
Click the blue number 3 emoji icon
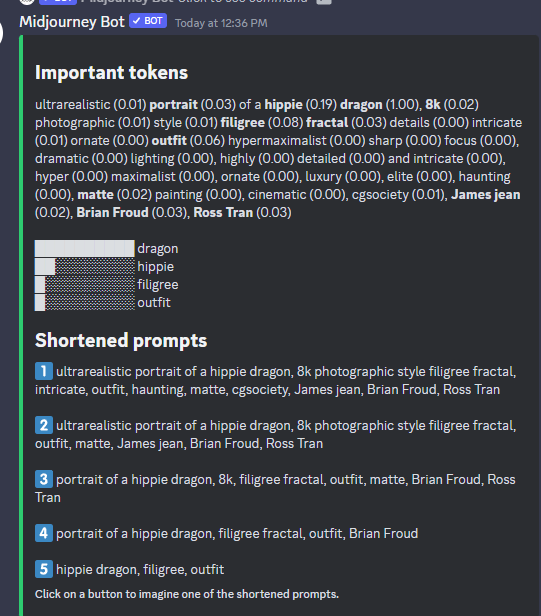pyautogui.click(x=44, y=479)
